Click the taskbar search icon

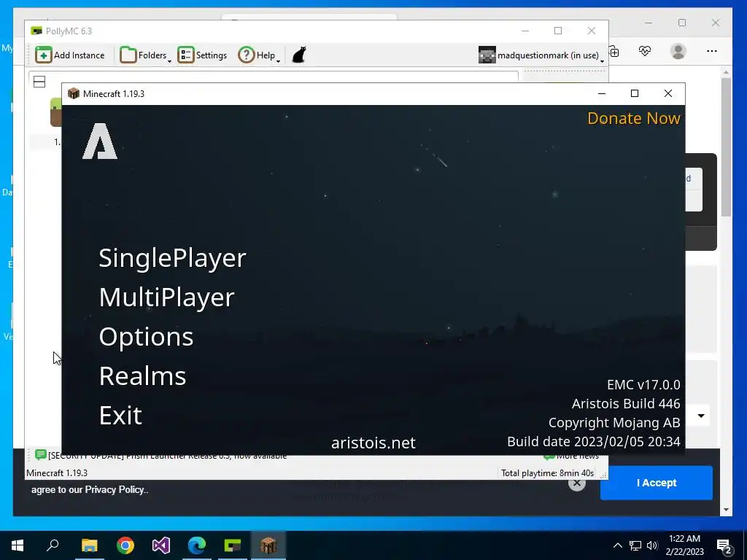coord(53,545)
